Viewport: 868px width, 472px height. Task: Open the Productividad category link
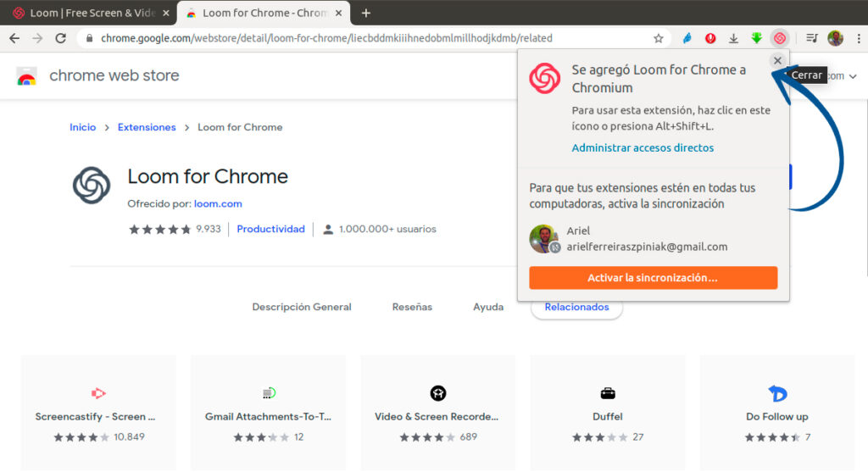[x=270, y=229]
